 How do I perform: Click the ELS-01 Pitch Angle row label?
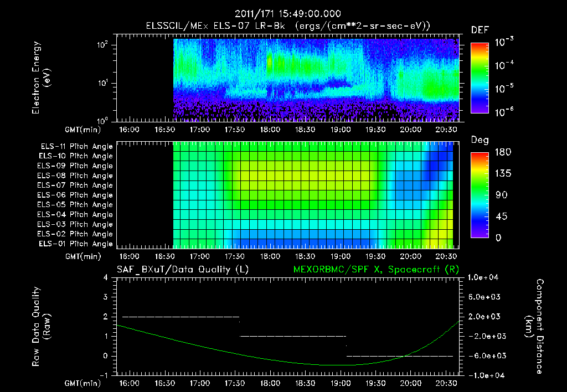[76, 244]
